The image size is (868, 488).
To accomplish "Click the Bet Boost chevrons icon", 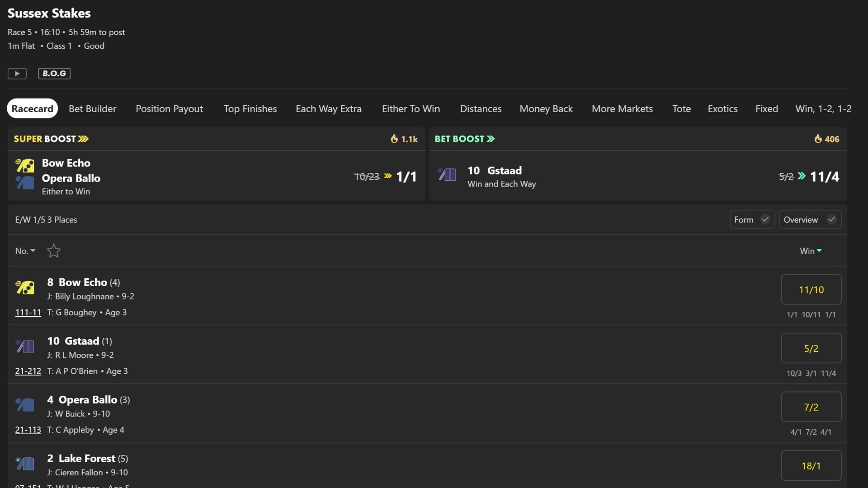I will 491,139.
